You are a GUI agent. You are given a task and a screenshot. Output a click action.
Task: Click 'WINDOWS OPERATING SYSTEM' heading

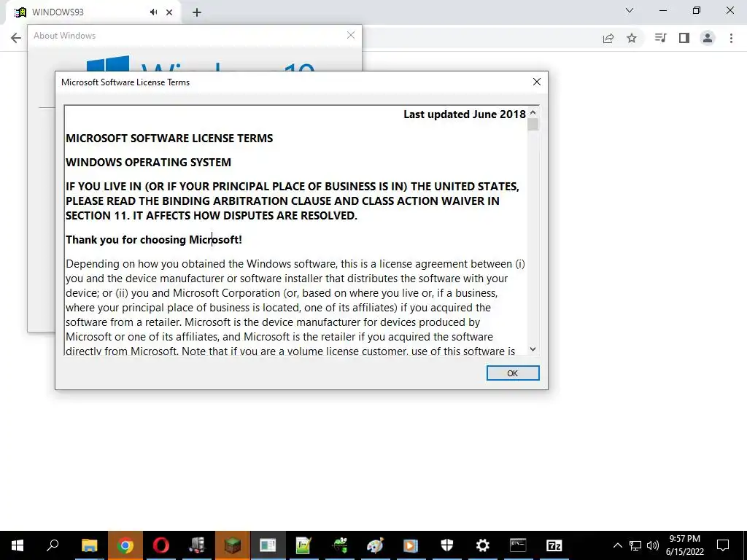[148, 163]
